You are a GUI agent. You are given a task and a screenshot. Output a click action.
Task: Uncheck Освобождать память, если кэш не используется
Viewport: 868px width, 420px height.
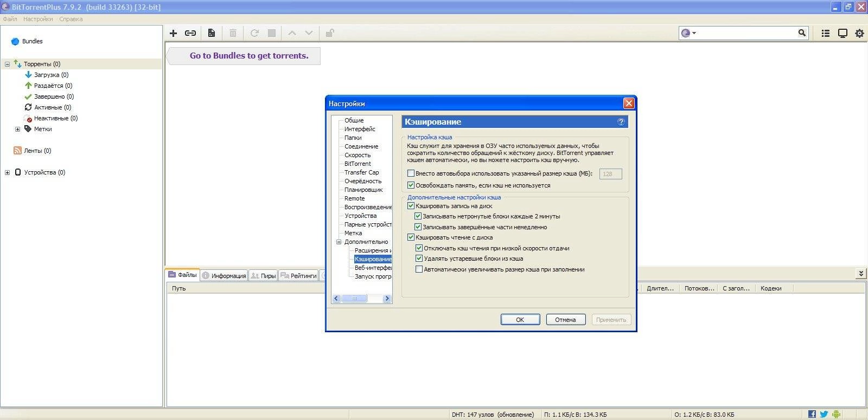point(411,185)
